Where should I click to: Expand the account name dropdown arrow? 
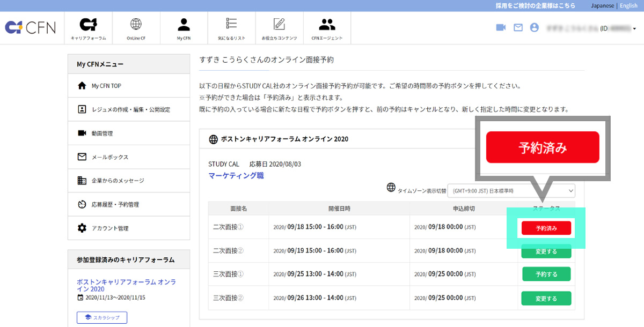click(x=634, y=28)
